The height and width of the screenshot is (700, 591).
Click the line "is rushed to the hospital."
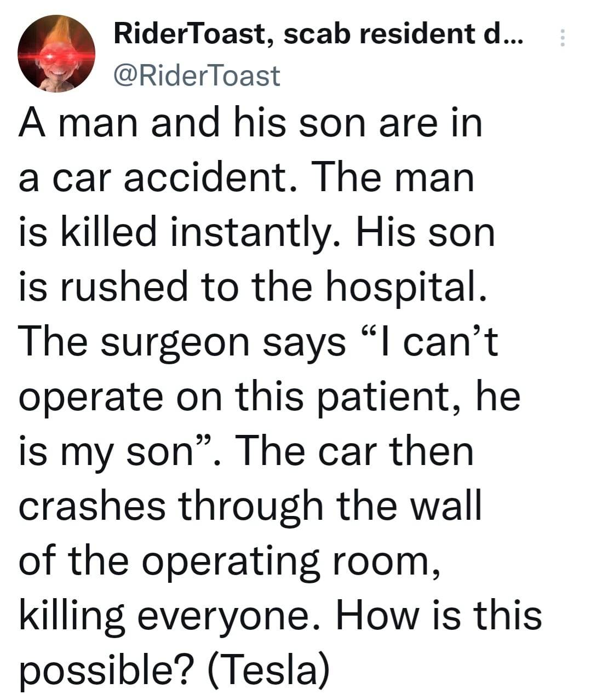click(253, 287)
